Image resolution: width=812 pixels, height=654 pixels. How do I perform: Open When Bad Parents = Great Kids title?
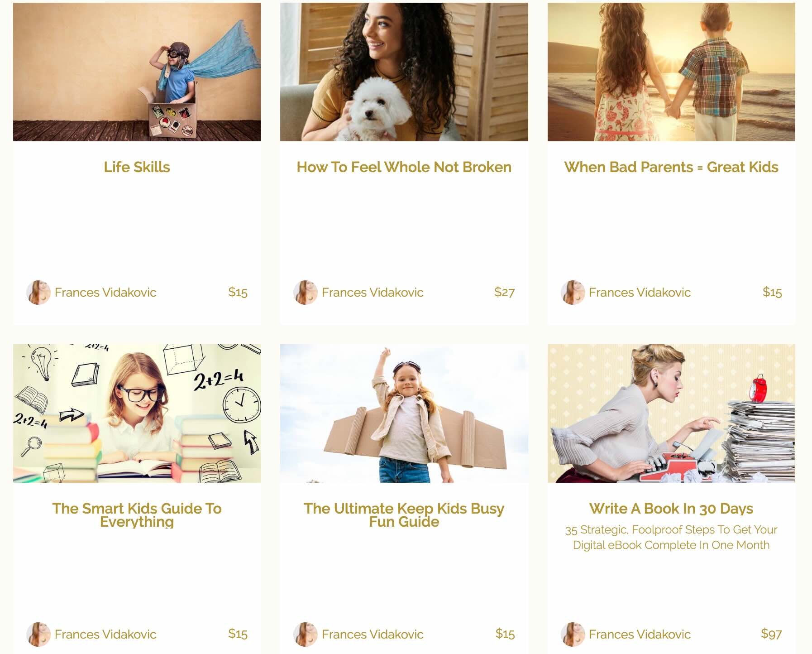[x=671, y=167]
